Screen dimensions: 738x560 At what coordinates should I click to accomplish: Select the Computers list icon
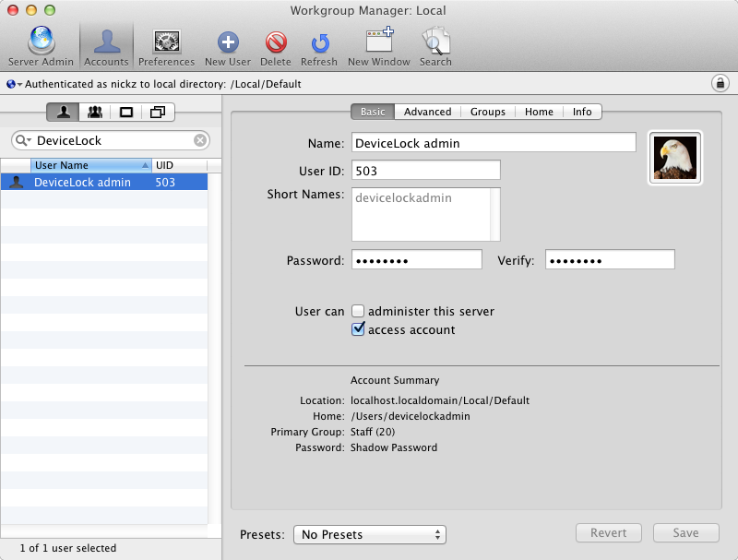click(126, 112)
